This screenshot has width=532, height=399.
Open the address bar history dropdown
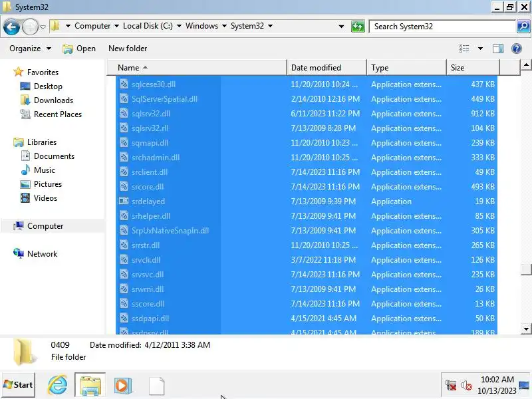point(341,27)
